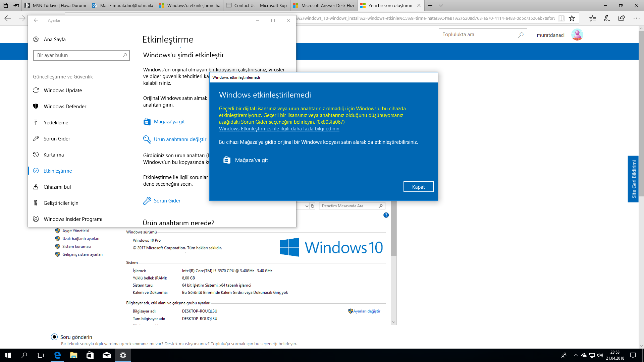
Task: Click Ayarları değiştir in System window
Action: tap(367, 311)
